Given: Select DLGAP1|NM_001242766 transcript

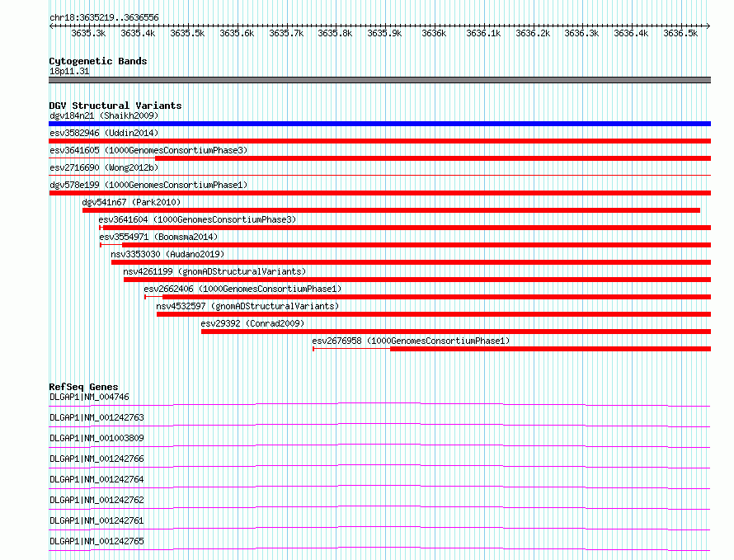Looking at the screenshot, I should pos(96,459).
